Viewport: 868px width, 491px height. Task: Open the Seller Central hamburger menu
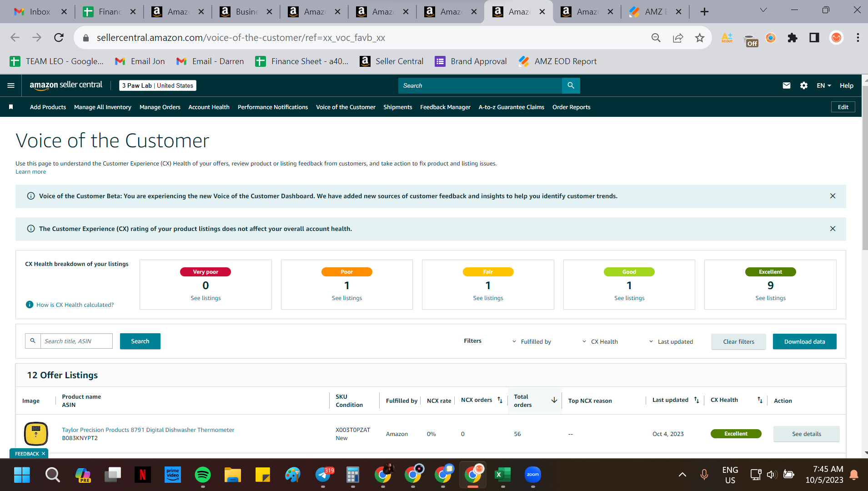(11, 85)
